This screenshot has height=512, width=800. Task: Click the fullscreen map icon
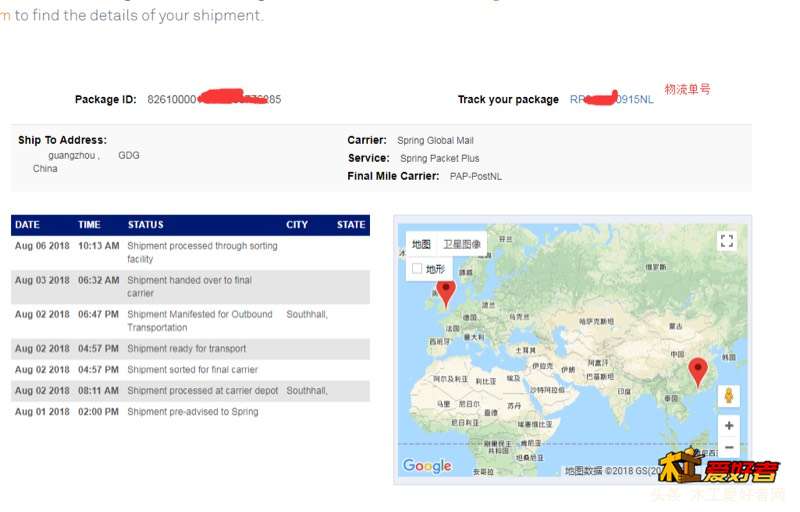coord(727,241)
